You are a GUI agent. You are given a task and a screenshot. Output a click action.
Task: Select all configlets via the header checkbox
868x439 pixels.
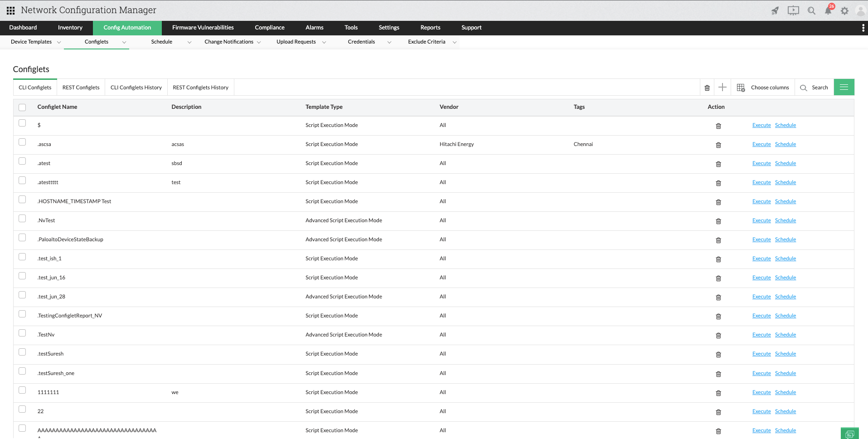(x=22, y=107)
